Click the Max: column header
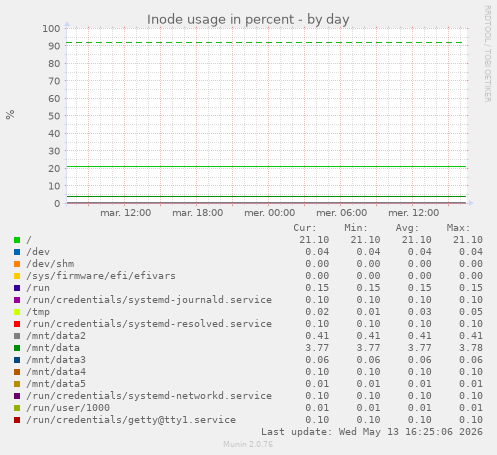This screenshot has height=455, width=497. pyautogui.click(x=459, y=228)
